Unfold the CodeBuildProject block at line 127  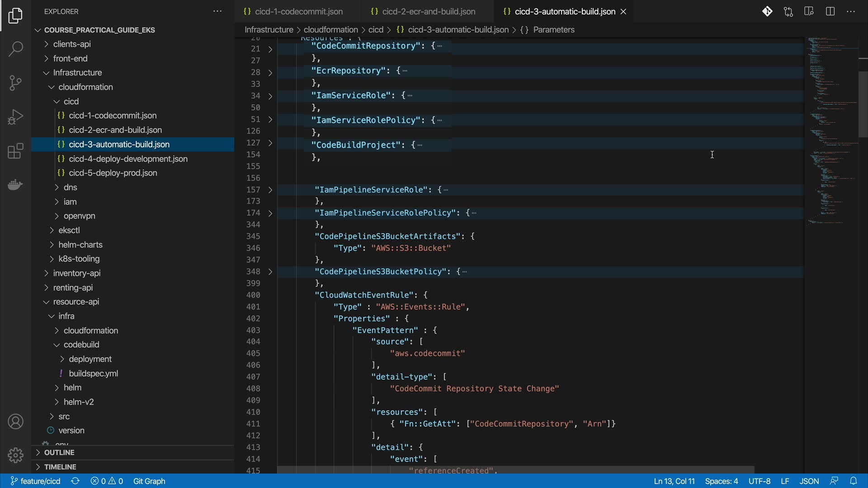coord(270,143)
